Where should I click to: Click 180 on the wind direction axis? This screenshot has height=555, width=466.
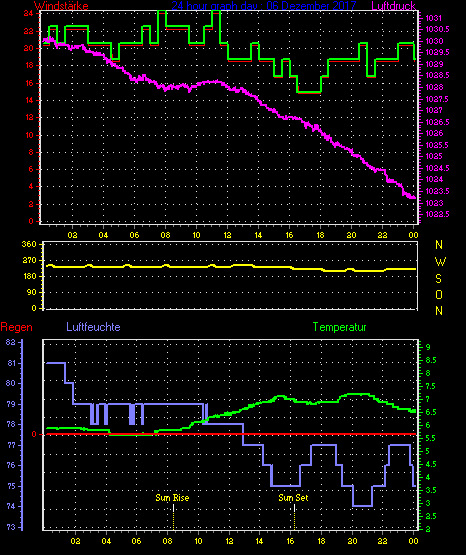click(29, 276)
